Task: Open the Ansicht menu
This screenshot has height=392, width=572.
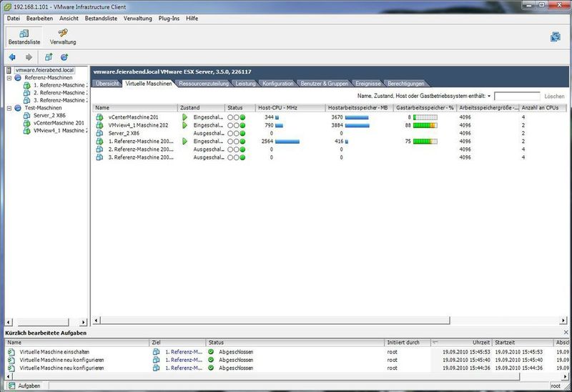Action: [69, 19]
